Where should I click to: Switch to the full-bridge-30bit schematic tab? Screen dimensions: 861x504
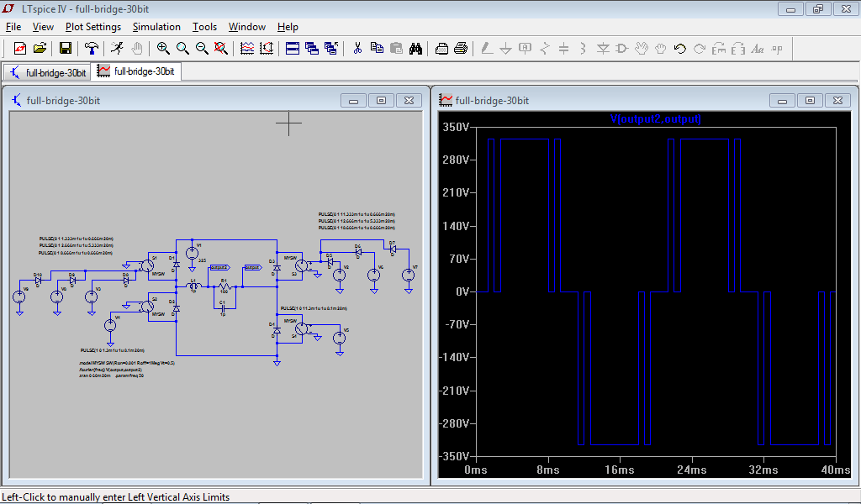click(47, 72)
